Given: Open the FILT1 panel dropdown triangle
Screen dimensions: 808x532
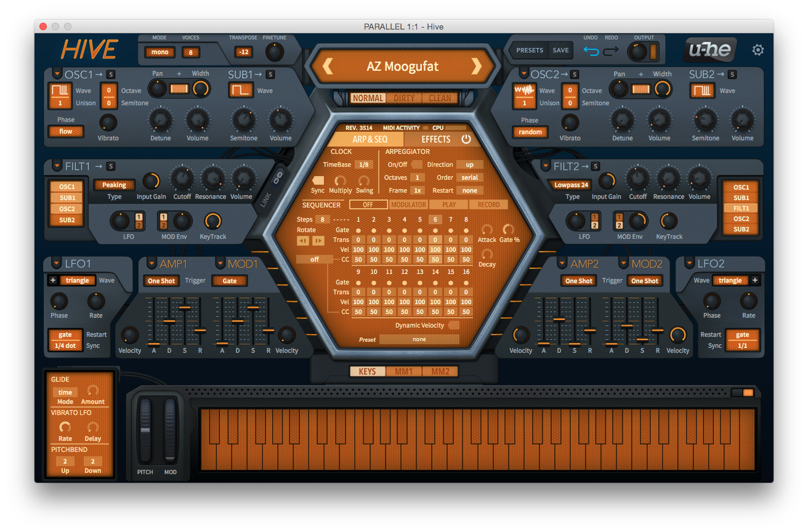Looking at the screenshot, I should pos(57,166).
